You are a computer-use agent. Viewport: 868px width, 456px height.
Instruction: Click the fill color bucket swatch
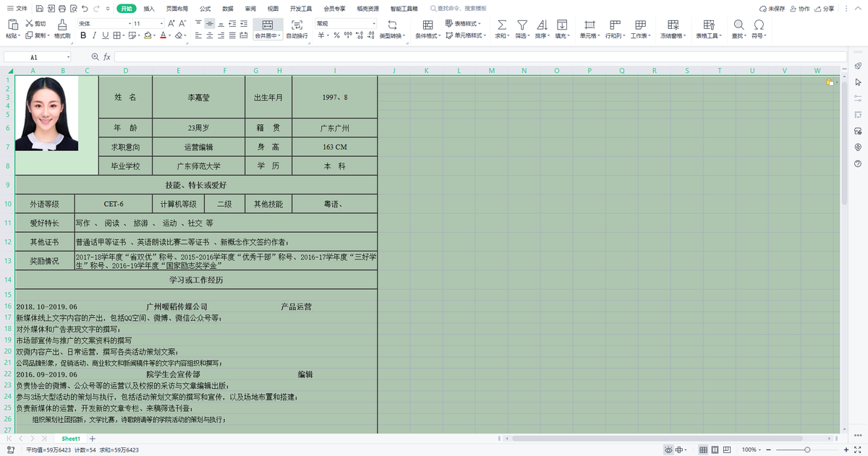[148, 35]
